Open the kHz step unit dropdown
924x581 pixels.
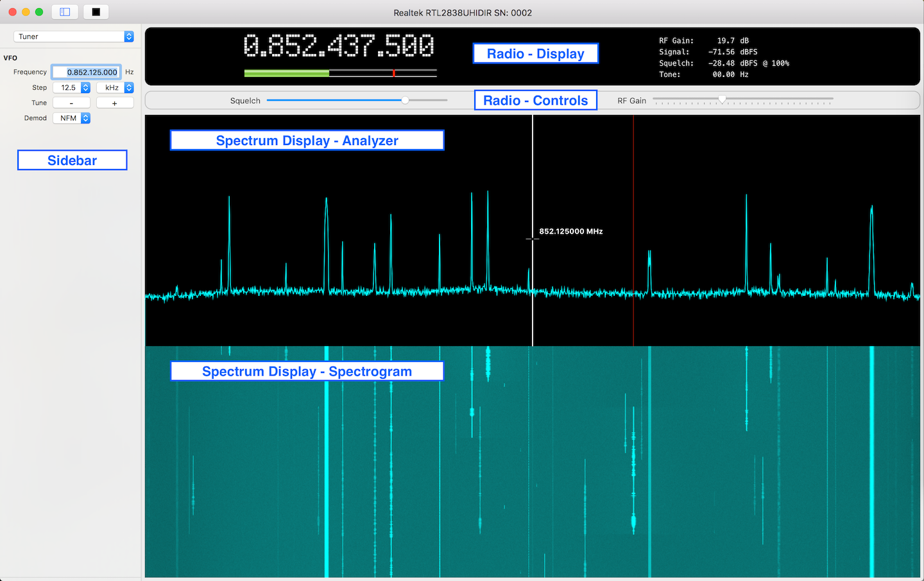(x=116, y=87)
